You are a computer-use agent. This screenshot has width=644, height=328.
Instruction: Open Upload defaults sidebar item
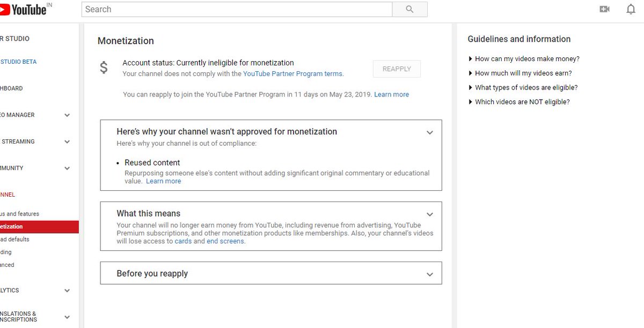coord(14,240)
